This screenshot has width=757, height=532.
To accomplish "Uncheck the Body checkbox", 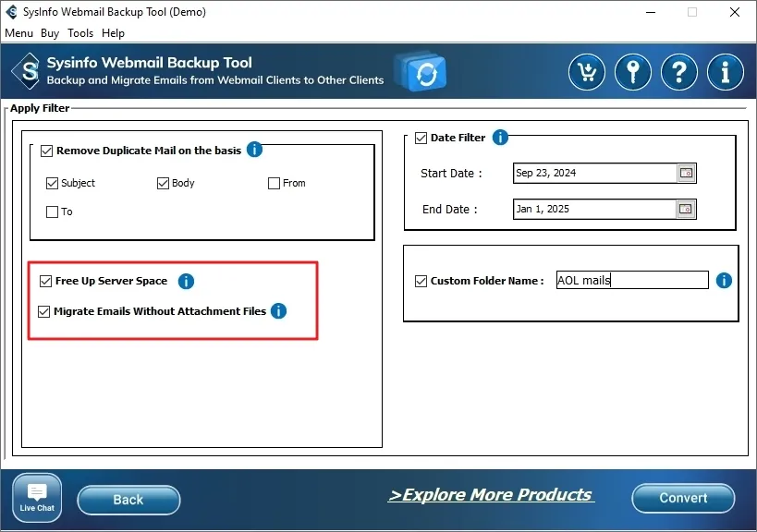I will pos(164,183).
